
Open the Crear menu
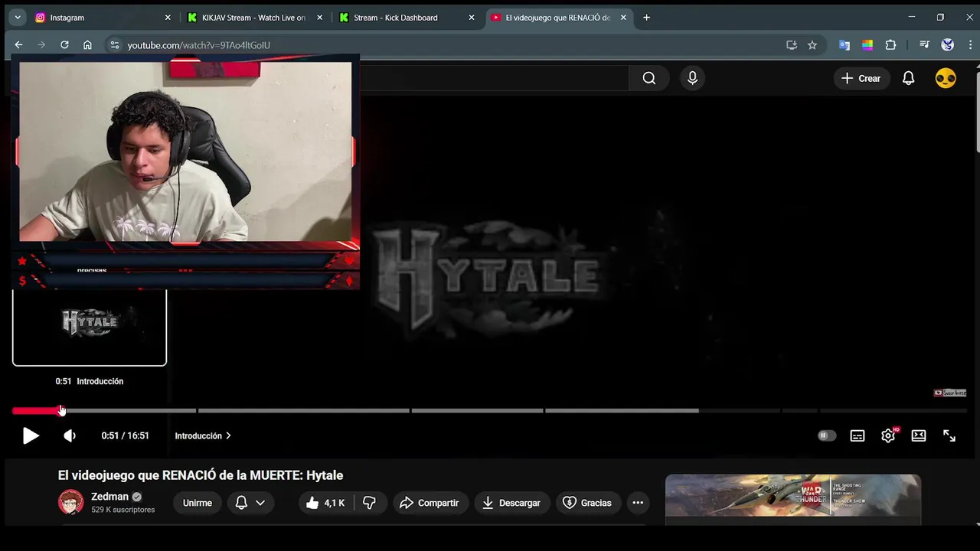point(861,78)
